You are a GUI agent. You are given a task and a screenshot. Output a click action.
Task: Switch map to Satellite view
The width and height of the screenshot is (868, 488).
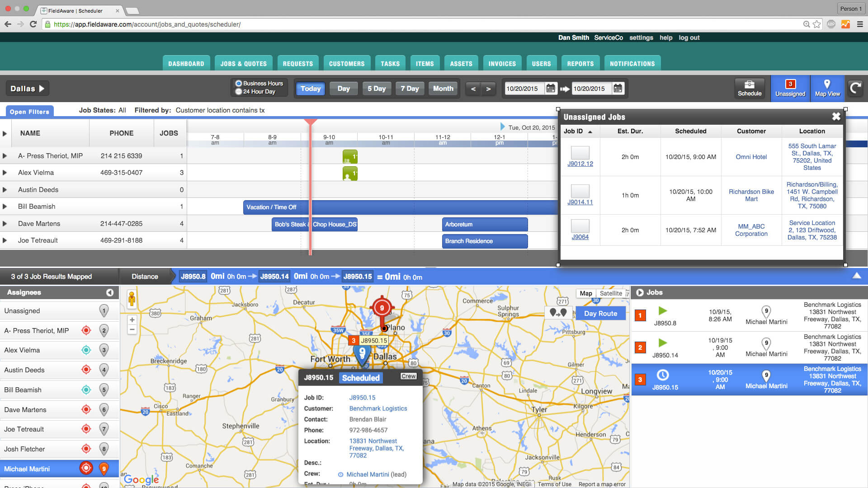coord(611,293)
